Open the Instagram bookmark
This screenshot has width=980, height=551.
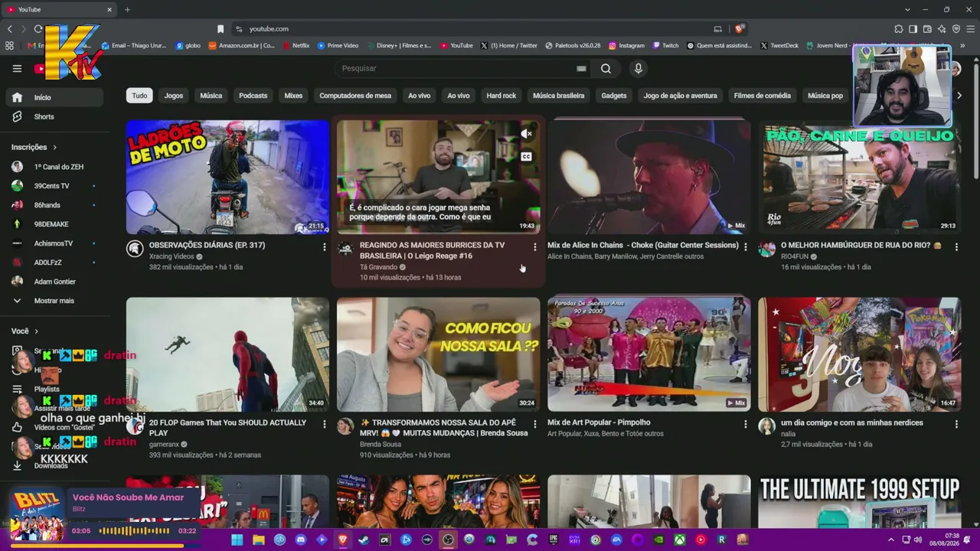point(627,45)
